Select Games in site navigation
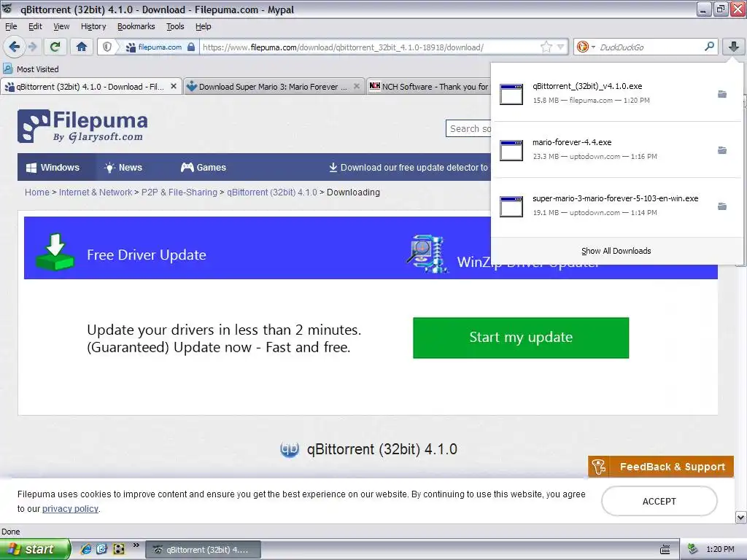Image resolution: width=747 pixels, height=560 pixels. [204, 167]
